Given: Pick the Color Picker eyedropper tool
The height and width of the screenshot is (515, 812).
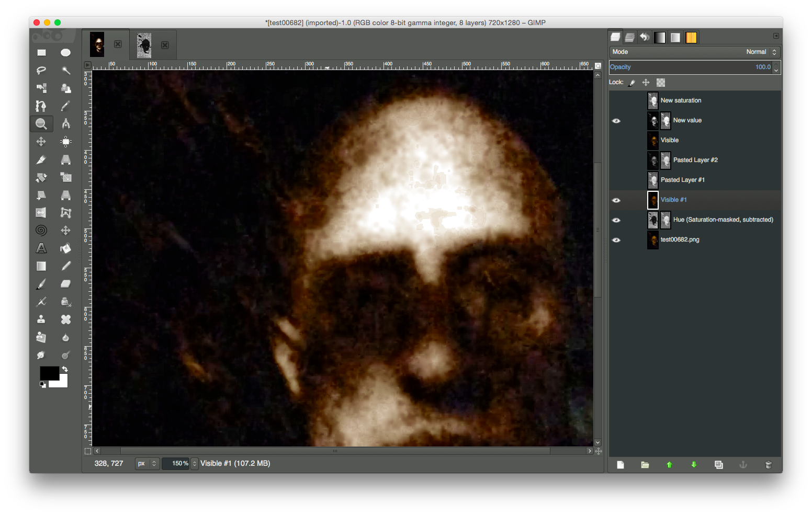Looking at the screenshot, I should [65, 106].
